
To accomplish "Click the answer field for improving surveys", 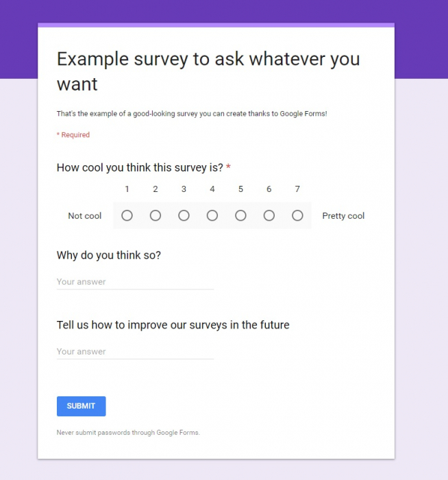I will coord(135,352).
